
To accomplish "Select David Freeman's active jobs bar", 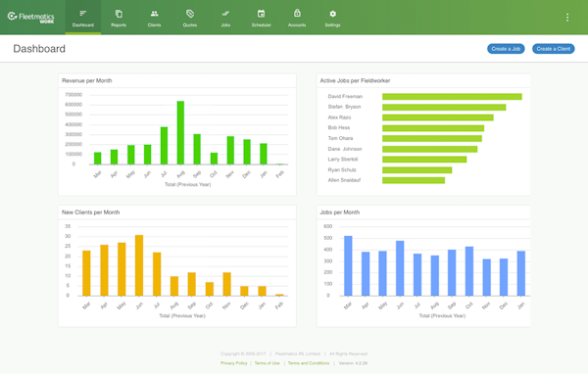I will (452, 97).
